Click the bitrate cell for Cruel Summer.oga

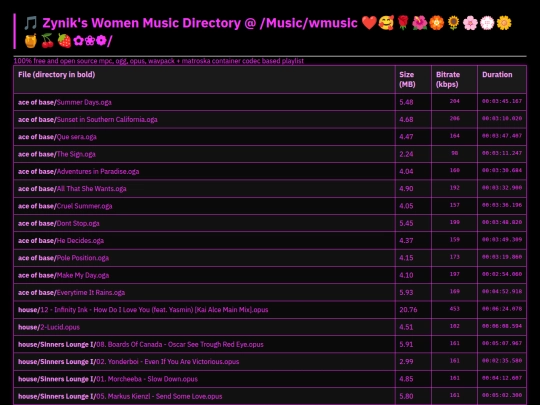click(455, 205)
